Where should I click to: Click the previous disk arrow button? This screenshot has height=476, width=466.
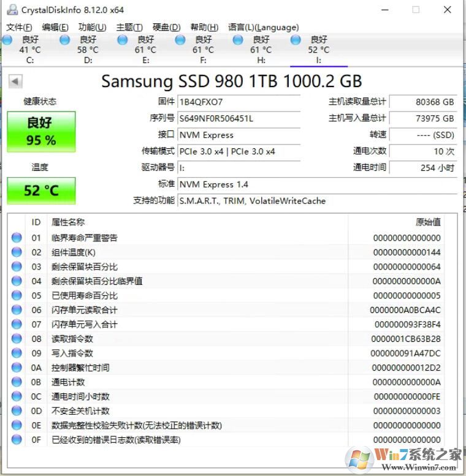15,81
